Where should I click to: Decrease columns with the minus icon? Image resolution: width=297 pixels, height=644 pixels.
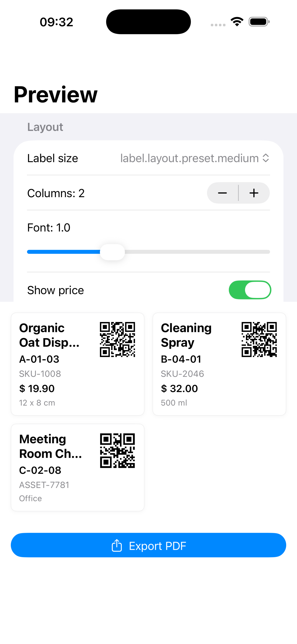(x=222, y=193)
